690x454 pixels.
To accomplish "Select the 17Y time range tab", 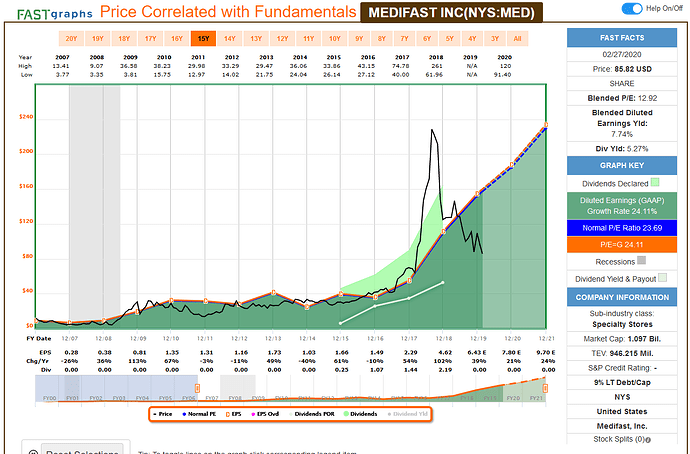I will pyautogui.click(x=150, y=39).
